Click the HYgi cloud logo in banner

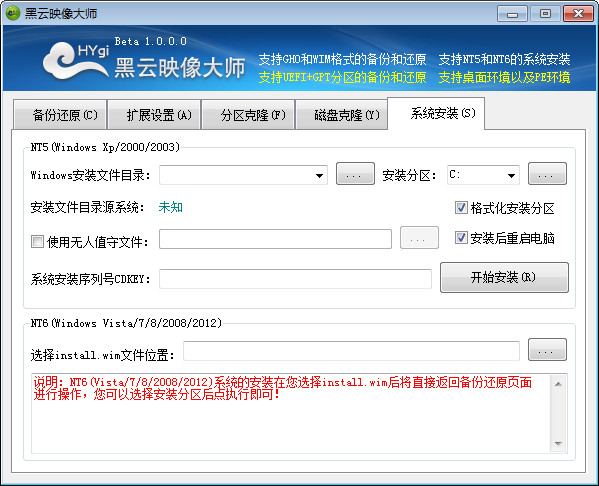click(x=76, y=61)
